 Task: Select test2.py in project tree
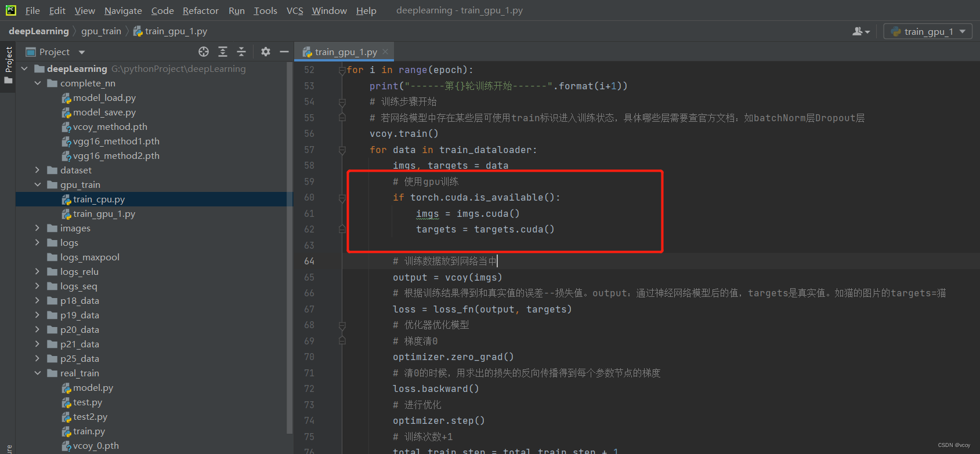91,416
